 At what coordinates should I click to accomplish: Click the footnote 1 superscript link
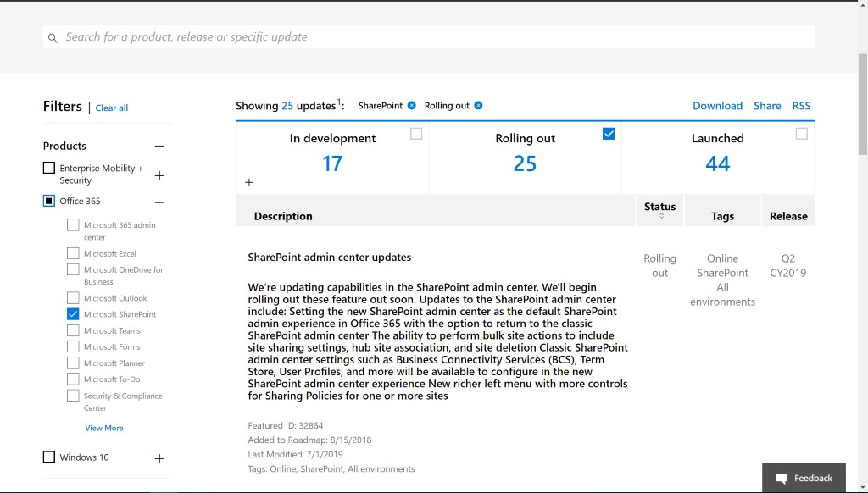point(339,102)
